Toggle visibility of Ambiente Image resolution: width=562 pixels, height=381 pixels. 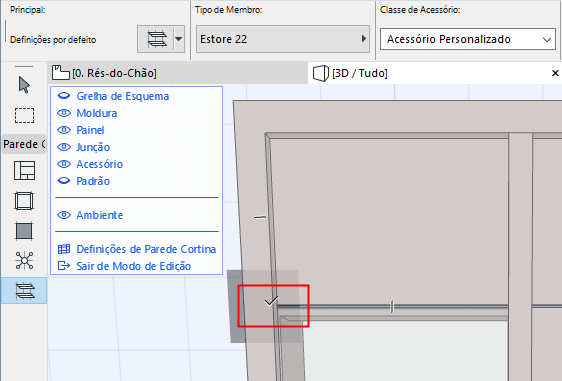click(64, 215)
